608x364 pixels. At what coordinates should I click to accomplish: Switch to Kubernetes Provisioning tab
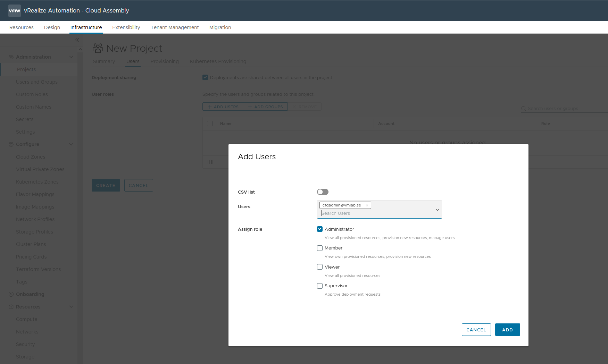pos(218,61)
